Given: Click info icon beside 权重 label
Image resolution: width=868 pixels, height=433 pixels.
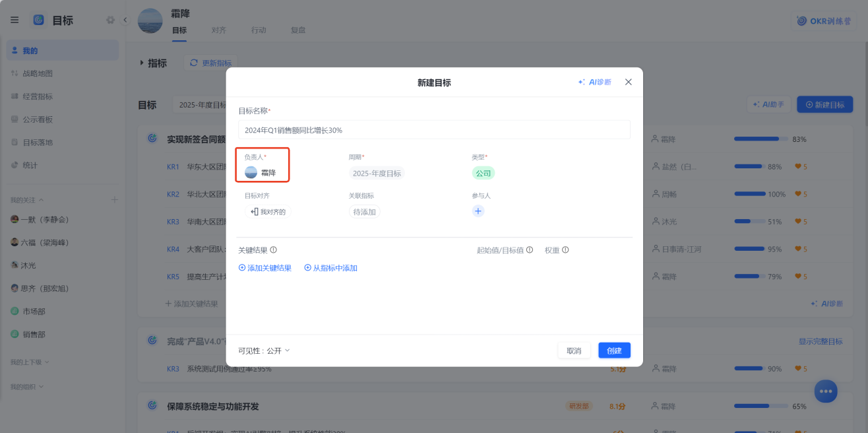Looking at the screenshot, I should click(565, 250).
